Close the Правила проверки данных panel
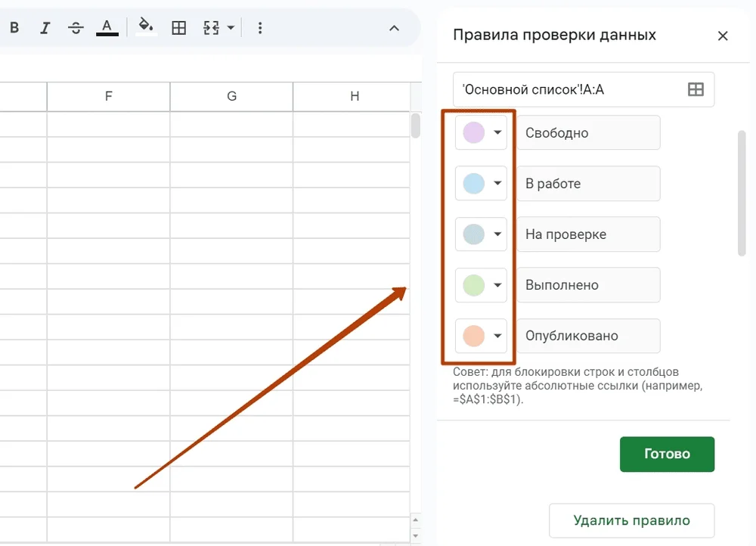The width and height of the screenshot is (756, 546). [723, 36]
